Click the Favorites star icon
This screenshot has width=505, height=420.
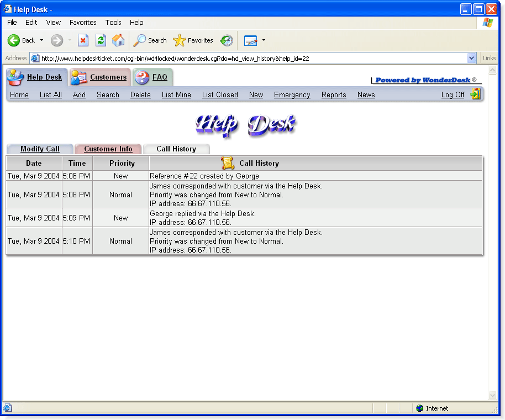coord(180,40)
